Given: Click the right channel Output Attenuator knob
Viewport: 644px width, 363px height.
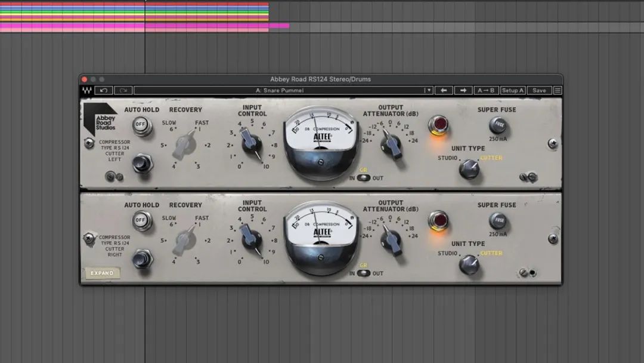Looking at the screenshot, I should click(391, 239).
